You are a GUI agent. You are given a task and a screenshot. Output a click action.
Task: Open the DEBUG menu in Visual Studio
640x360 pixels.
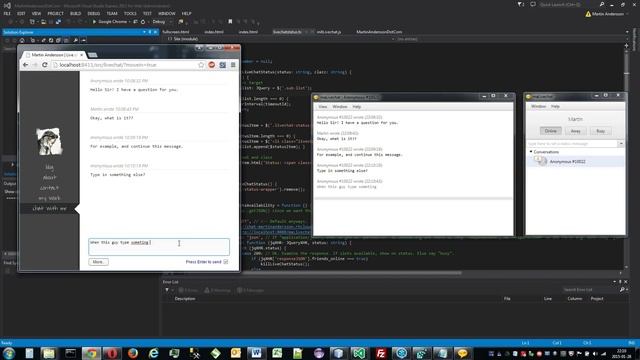pos(93,13)
